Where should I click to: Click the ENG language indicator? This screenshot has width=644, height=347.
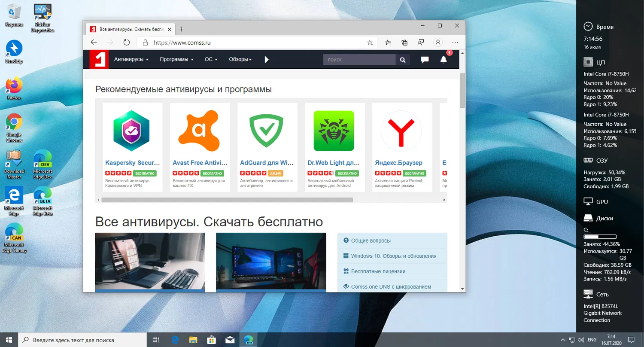click(x=592, y=340)
